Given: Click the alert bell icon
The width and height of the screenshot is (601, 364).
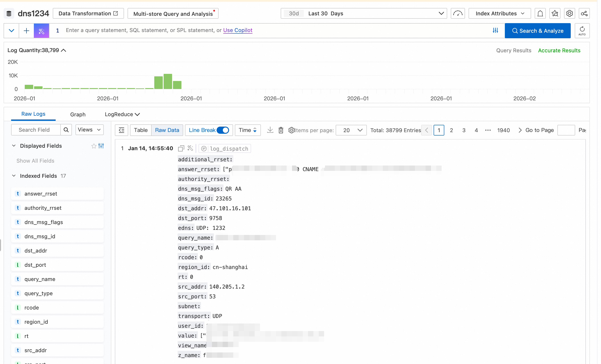Looking at the screenshot, I should point(540,13).
